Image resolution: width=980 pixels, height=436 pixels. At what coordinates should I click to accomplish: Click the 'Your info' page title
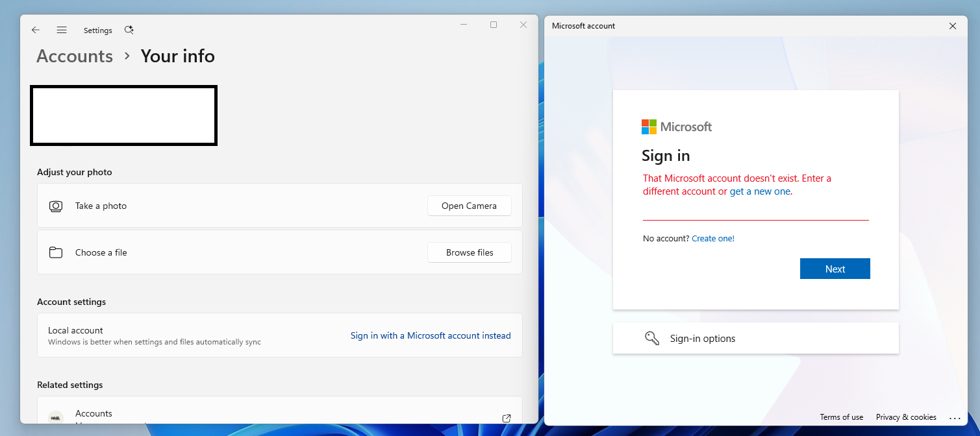click(177, 56)
